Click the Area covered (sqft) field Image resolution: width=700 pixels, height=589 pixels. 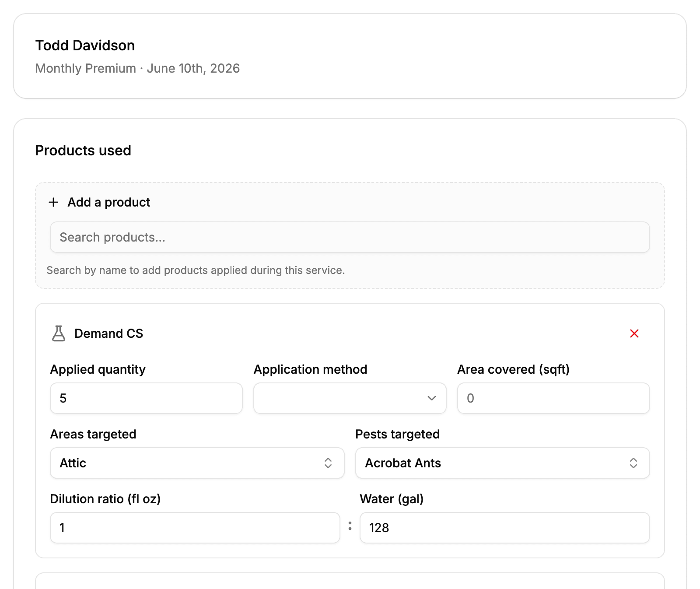click(x=553, y=398)
